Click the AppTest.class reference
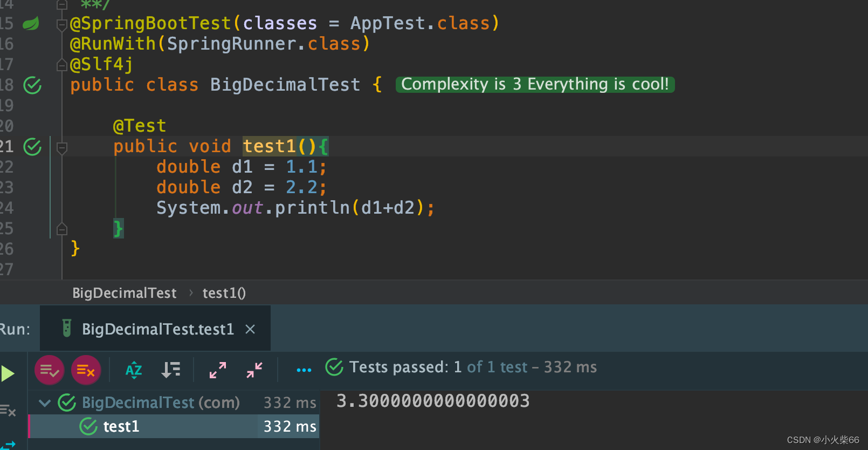This screenshot has height=450, width=868. click(x=420, y=23)
